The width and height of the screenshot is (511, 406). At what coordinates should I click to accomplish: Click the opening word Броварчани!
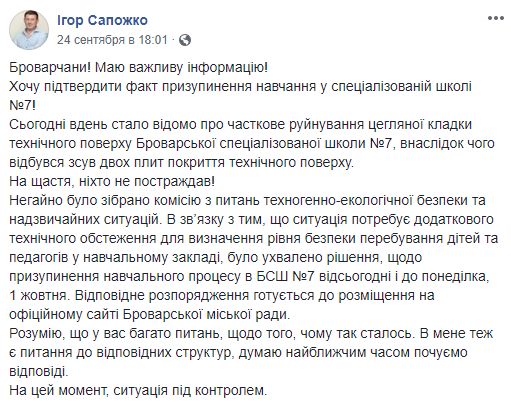[50, 68]
